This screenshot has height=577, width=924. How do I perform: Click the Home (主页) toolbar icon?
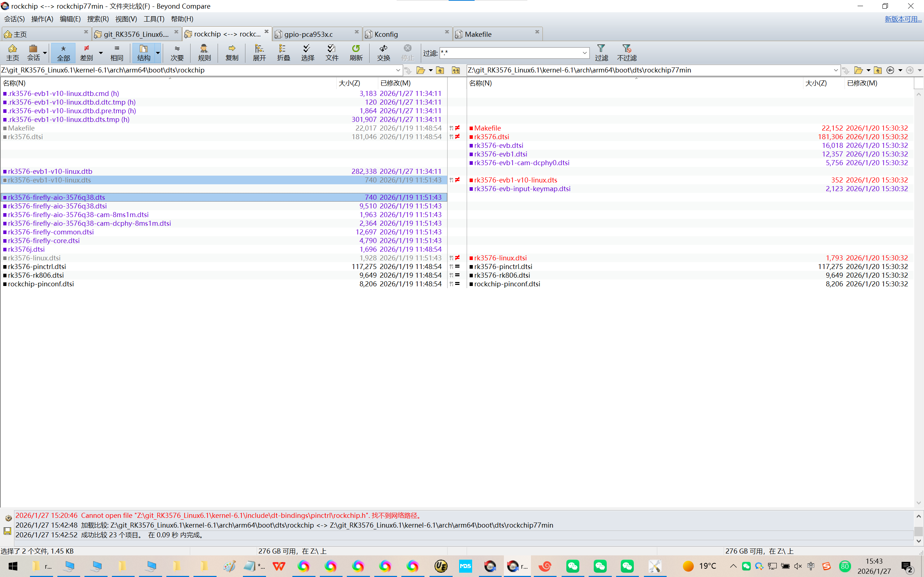coord(12,52)
